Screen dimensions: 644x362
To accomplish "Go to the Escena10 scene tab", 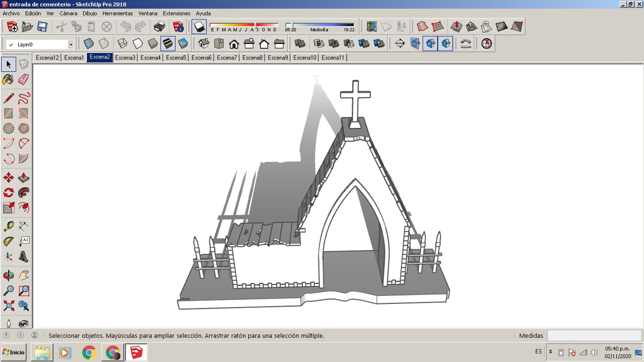I will pos(305,58).
